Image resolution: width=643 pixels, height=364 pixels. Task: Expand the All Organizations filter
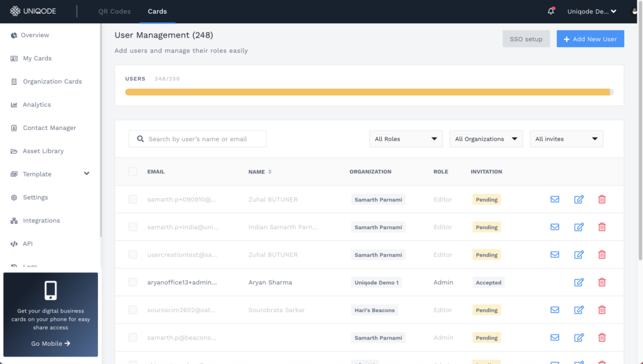pos(486,139)
